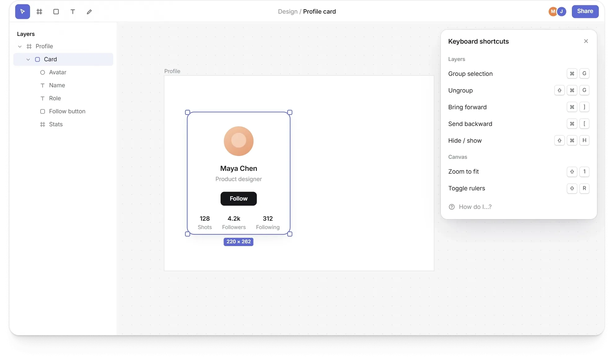Viewport: 614px width, 364px height.
Task: Select the Stats layer
Action: click(x=63, y=124)
